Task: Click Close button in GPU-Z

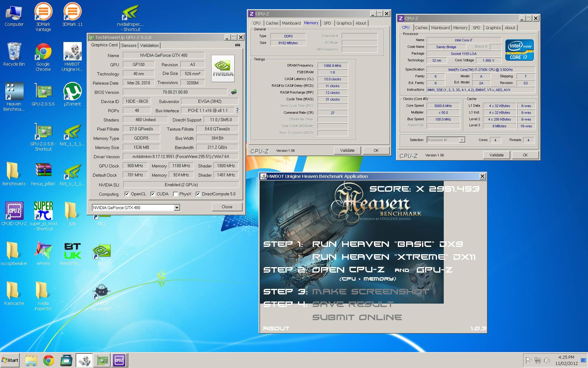Action: pyautogui.click(x=227, y=207)
